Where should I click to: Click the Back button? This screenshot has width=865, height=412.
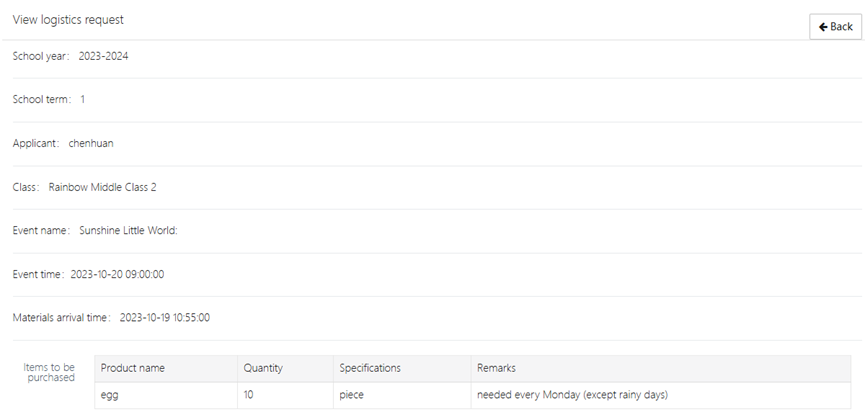click(835, 27)
